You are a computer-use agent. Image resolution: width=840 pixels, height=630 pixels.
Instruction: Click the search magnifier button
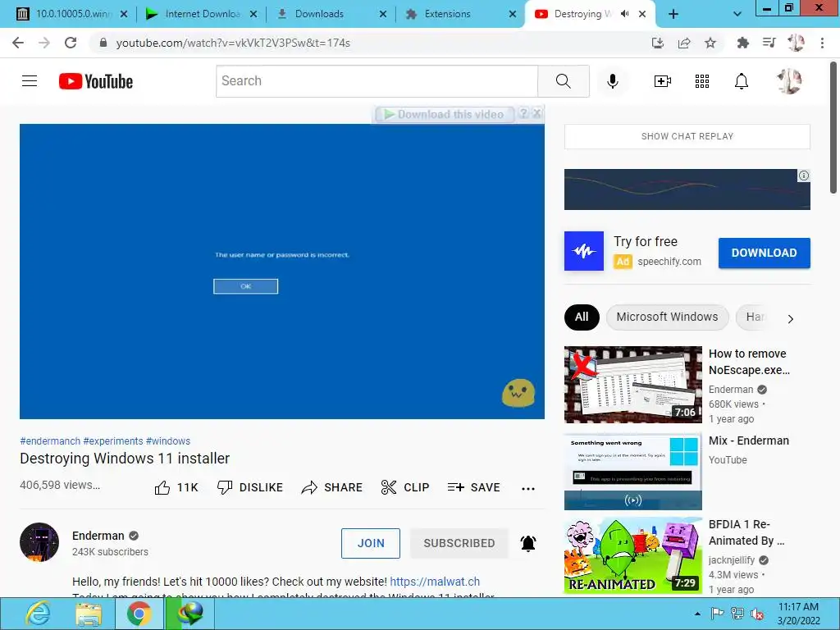(563, 81)
